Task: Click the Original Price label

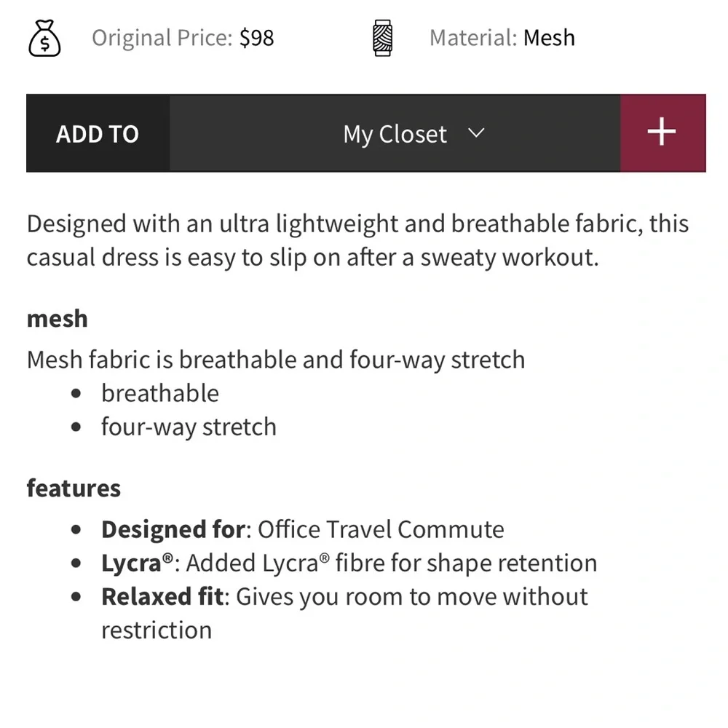Action: pos(162,38)
